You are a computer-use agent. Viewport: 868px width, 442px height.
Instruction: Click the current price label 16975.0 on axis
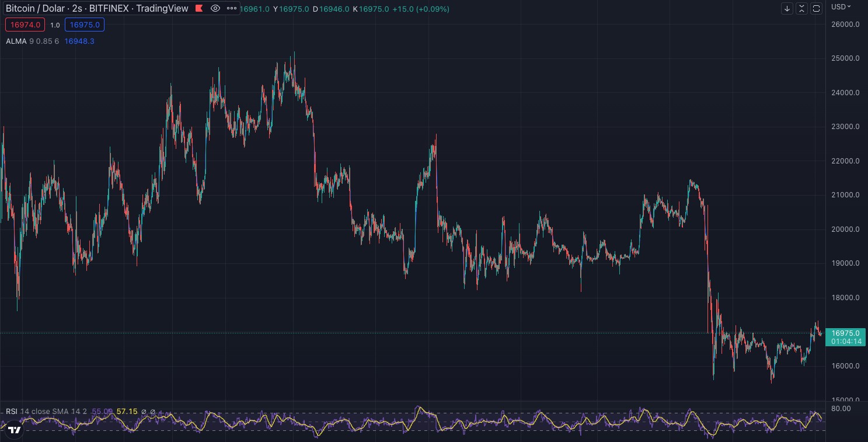pyautogui.click(x=845, y=333)
